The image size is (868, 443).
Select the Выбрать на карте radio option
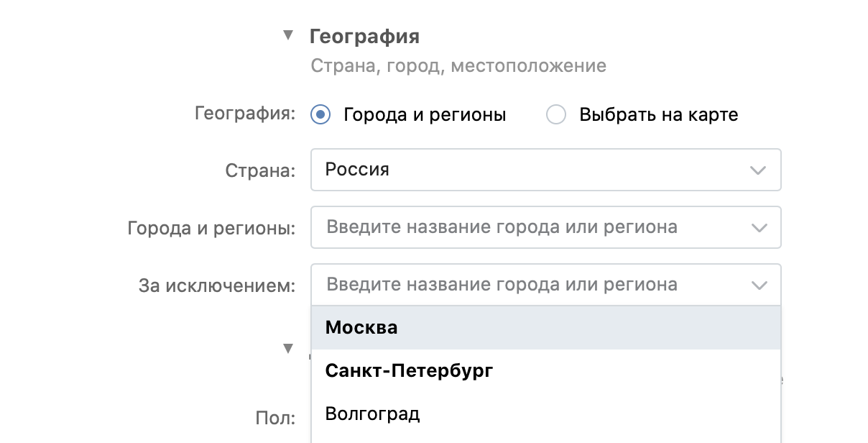click(556, 114)
